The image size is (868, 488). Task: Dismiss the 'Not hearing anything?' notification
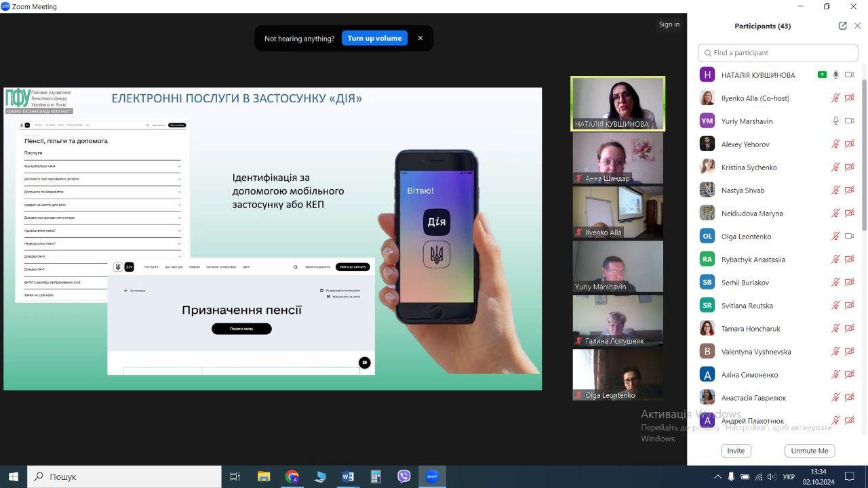(x=420, y=38)
